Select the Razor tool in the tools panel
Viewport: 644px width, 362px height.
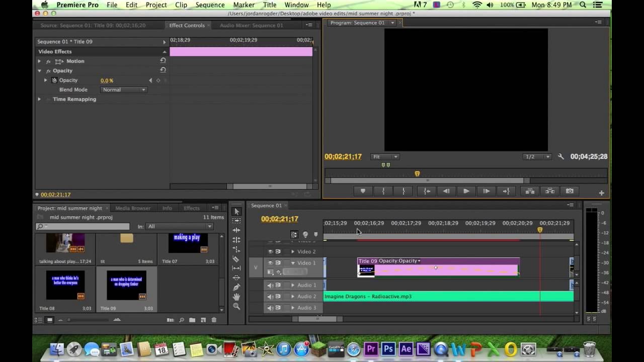tap(236, 259)
